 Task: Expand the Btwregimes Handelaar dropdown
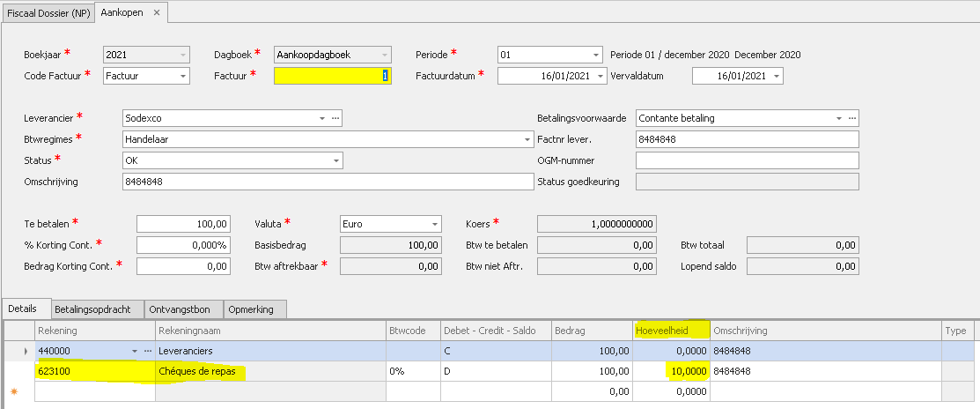[x=527, y=139]
